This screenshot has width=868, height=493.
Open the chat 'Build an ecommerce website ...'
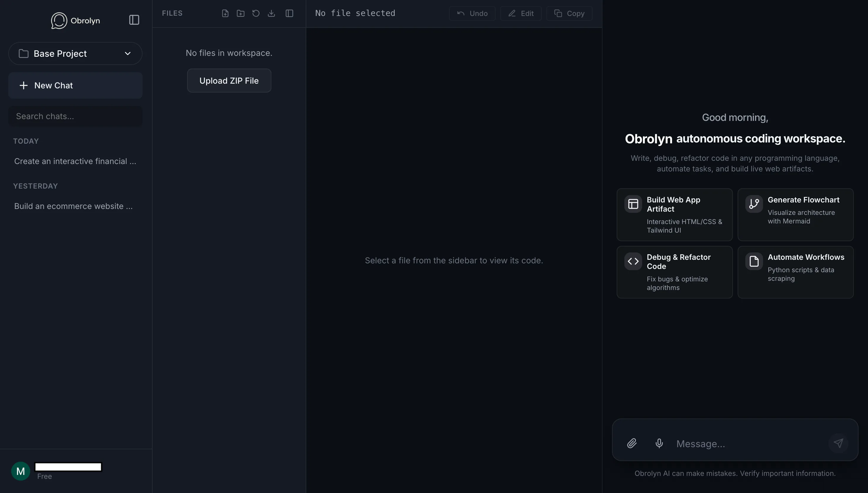(74, 206)
